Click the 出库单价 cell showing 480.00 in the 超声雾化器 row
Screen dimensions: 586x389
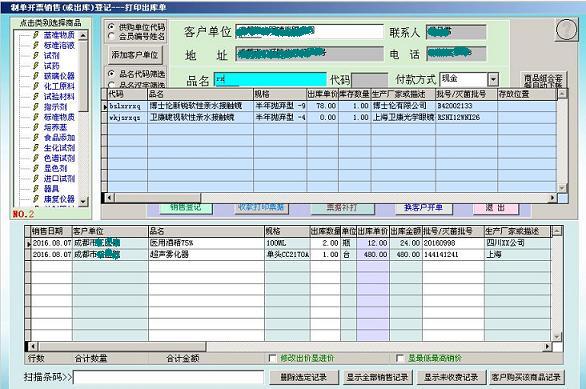point(373,255)
